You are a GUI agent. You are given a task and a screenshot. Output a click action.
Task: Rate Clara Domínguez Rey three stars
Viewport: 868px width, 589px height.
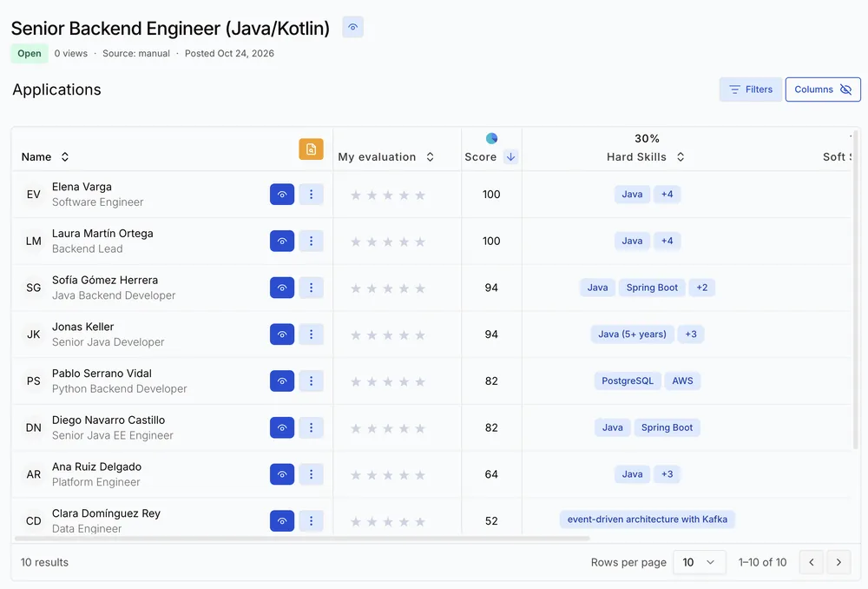coord(388,521)
